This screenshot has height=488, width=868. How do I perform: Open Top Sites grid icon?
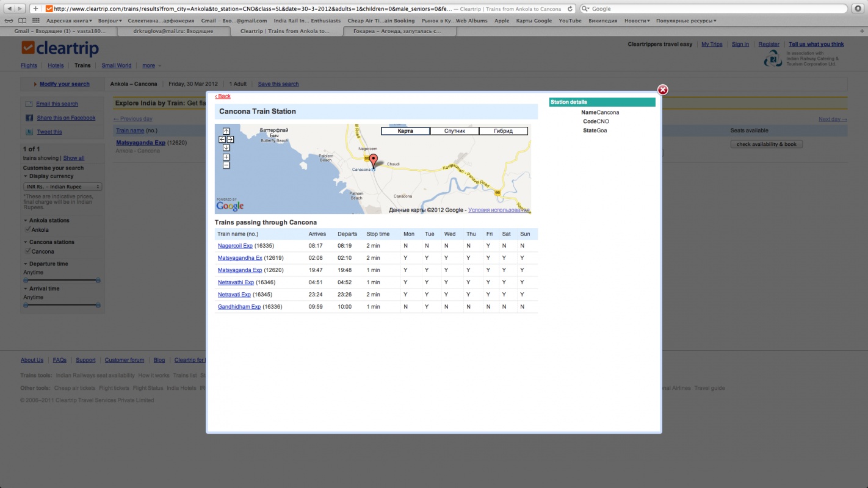21,21
